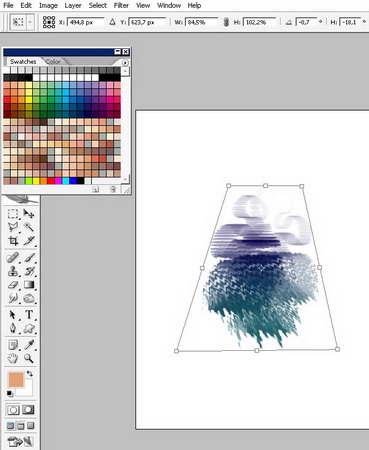Viewport: 369px width, 450px height.
Task: Click the rotation angle field
Action: [305, 22]
